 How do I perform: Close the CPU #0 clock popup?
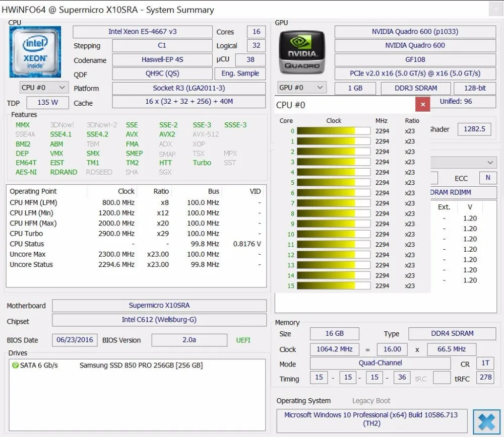pyautogui.click(x=423, y=104)
